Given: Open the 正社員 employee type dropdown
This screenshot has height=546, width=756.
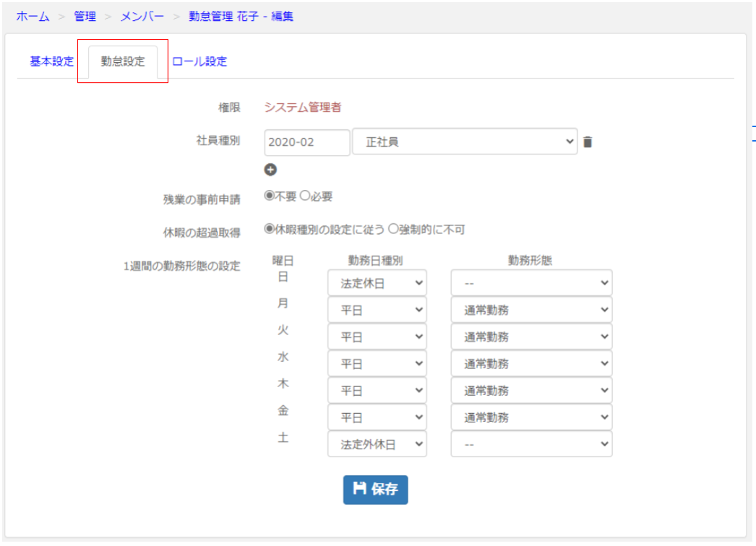Looking at the screenshot, I should (x=465, y=142).
